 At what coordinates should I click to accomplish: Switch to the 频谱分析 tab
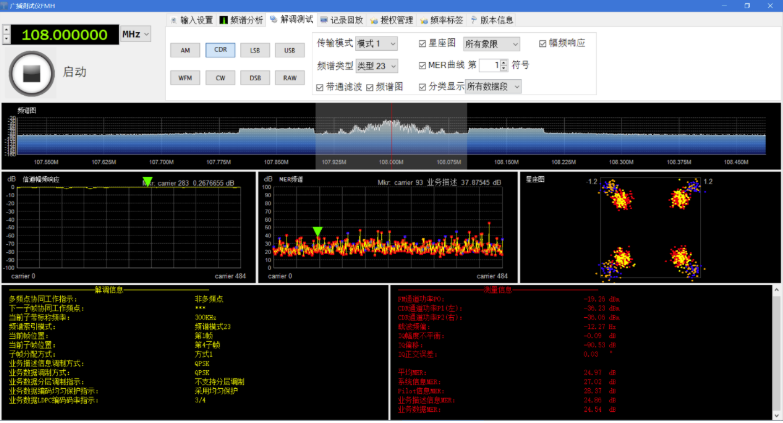coord(241,19)
